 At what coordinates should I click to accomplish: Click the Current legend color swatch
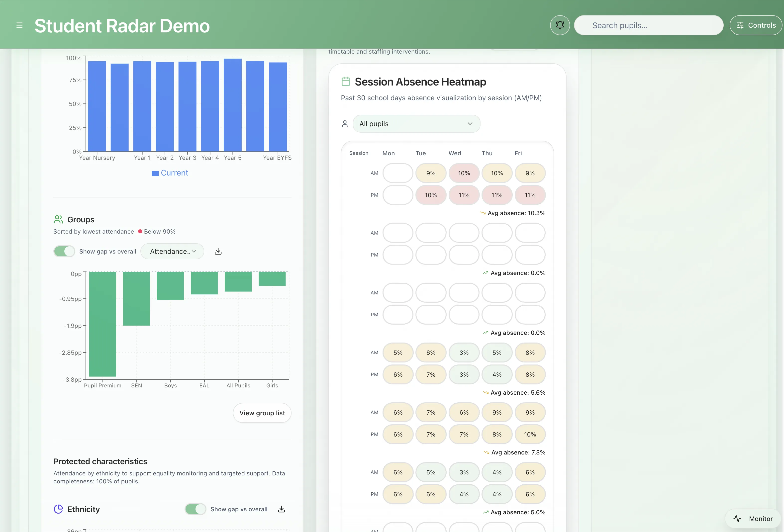click(x=155, y=174)
